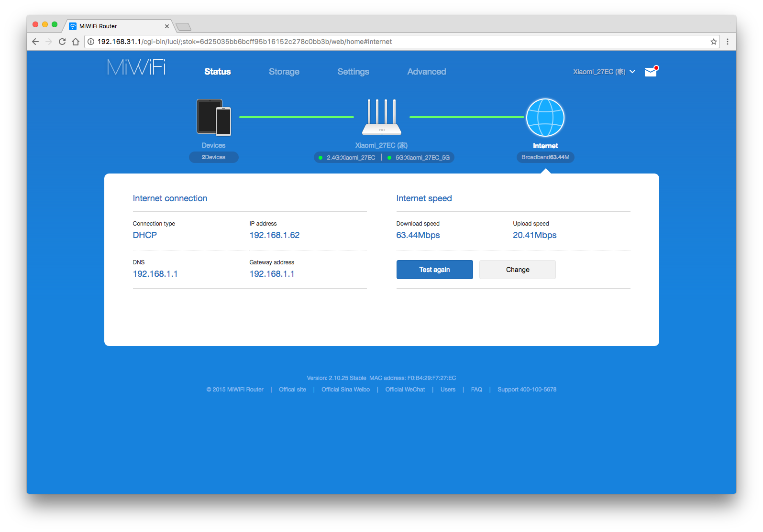The width and height of the screenshot is (763, 532).
Task: Open the Official Sina Weibo link
Action: coord(346,390)
